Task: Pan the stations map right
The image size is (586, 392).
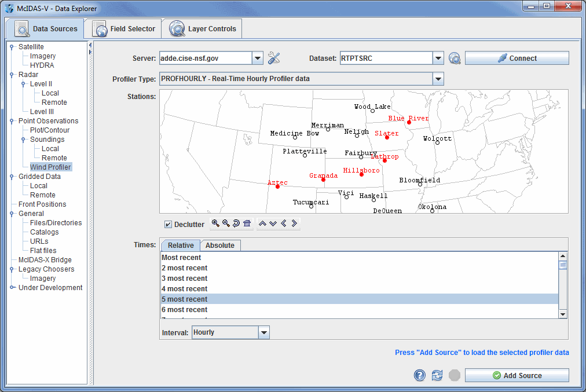Action: click(x=294, y=223)
